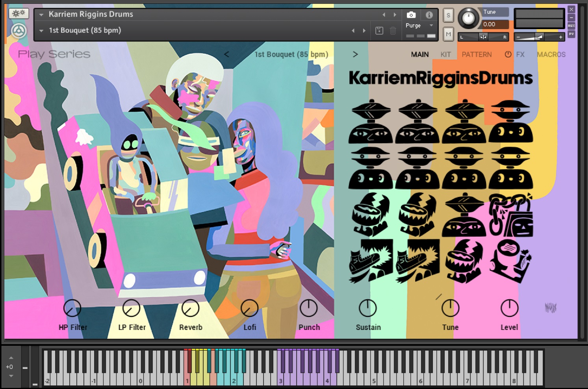Click the pan L-R slider
This screenshot has width=588, height=389.
(483, 37)
